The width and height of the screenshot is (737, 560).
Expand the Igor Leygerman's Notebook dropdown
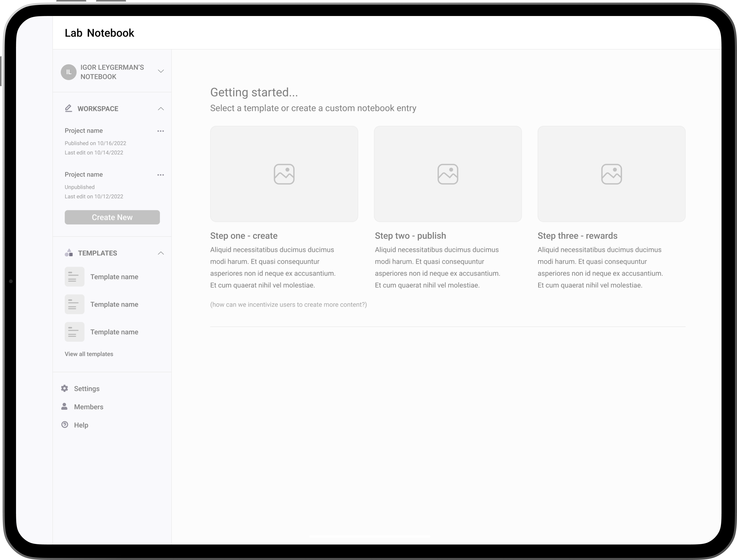[161, 71]
